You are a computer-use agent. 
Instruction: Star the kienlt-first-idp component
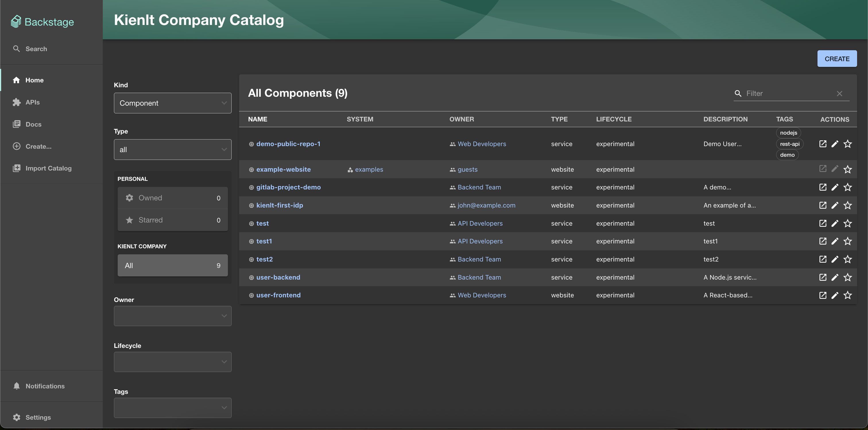[847, 205]
